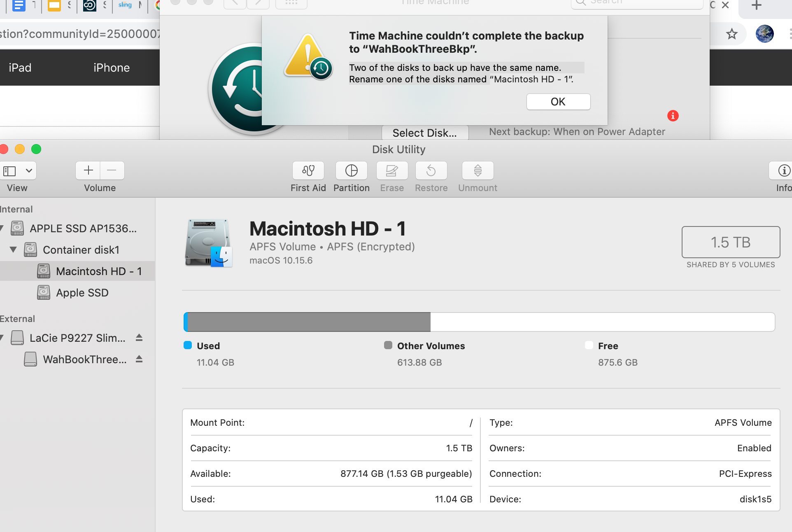Add a new volume with plus button
792x532 pixels.
tap(88, 170)
